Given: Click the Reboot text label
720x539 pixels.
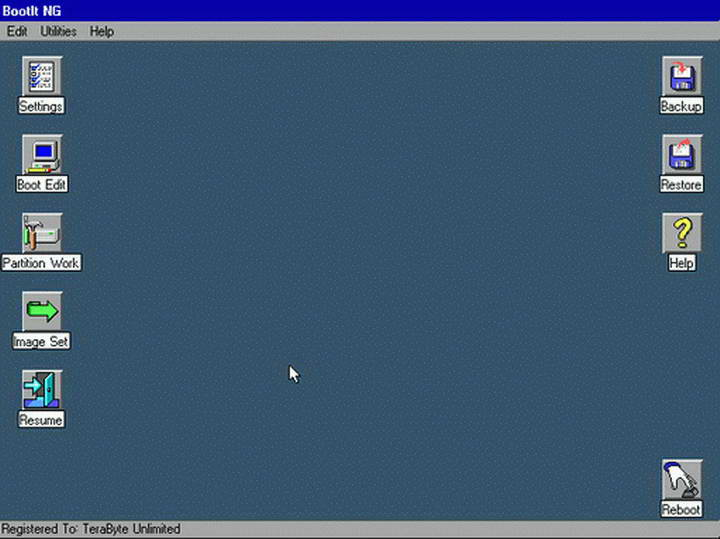Looking at the screenshot, I should [681, 509].
